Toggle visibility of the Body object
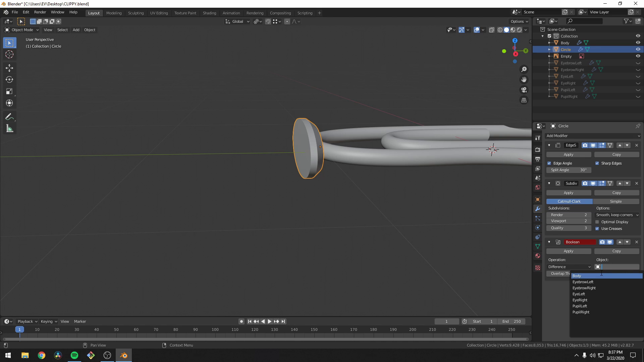Viewport: 644px width, 362px height. (638, 43)
